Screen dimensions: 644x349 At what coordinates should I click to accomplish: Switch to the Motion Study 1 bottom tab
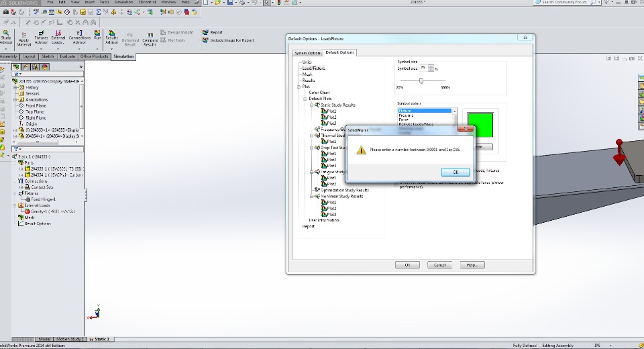pyautogui.click(x=69, y=339)
